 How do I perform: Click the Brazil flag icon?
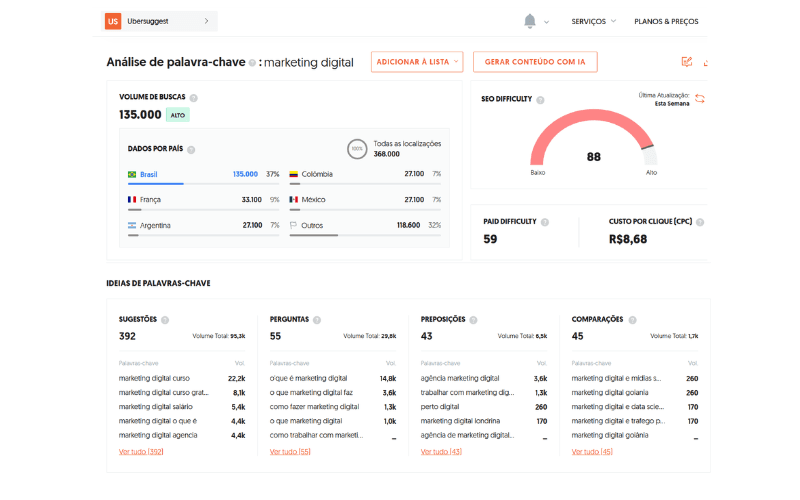coord(132,174)
